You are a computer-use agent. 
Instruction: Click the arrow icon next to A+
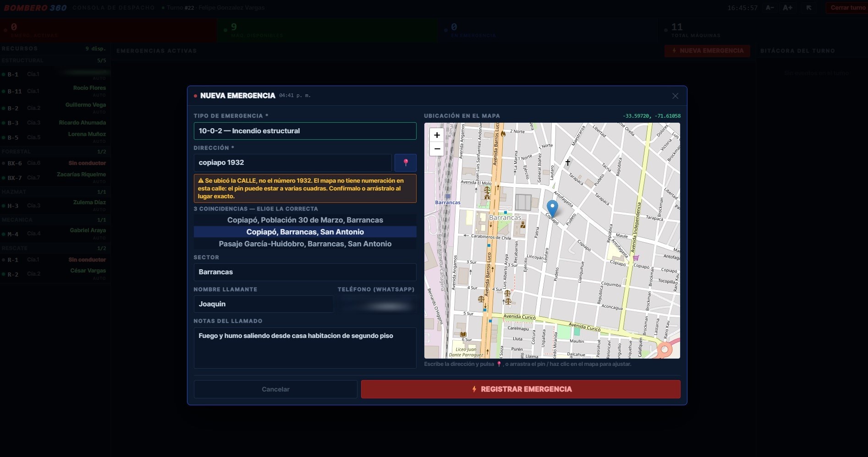pyautogui.click(x=809, y=8)
